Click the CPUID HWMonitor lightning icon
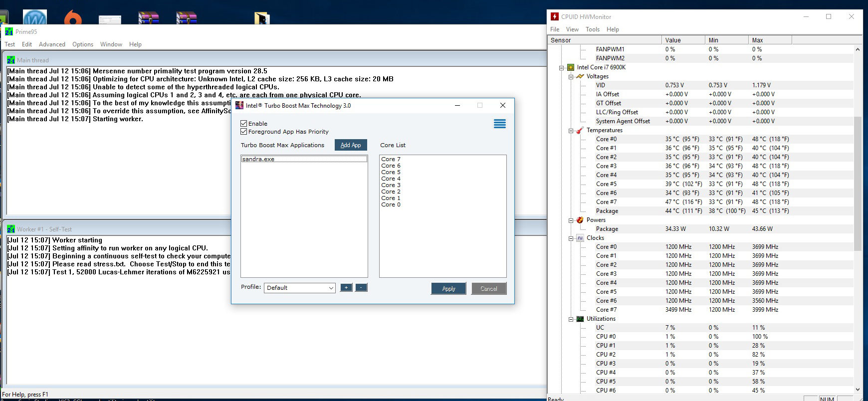Screen dimensions: 868x401 pyautogui.click(x=555, y=16)
